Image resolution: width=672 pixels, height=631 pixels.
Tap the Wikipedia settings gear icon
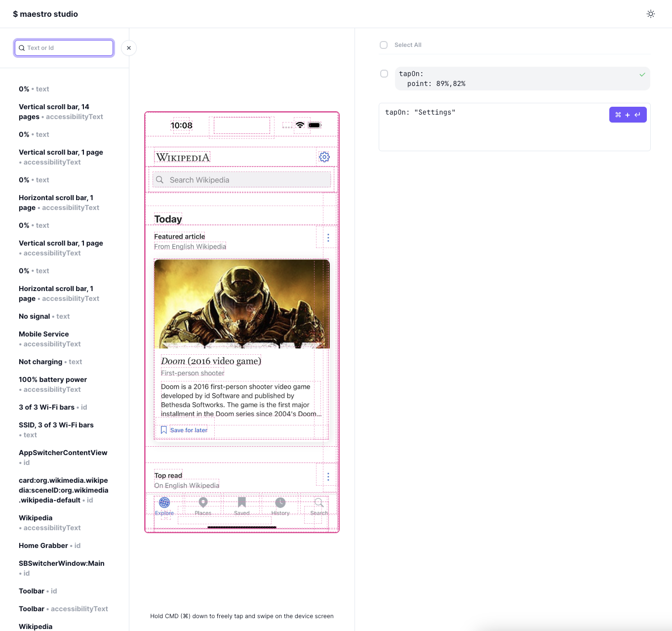pyautogui.click(x=324, y=157)
